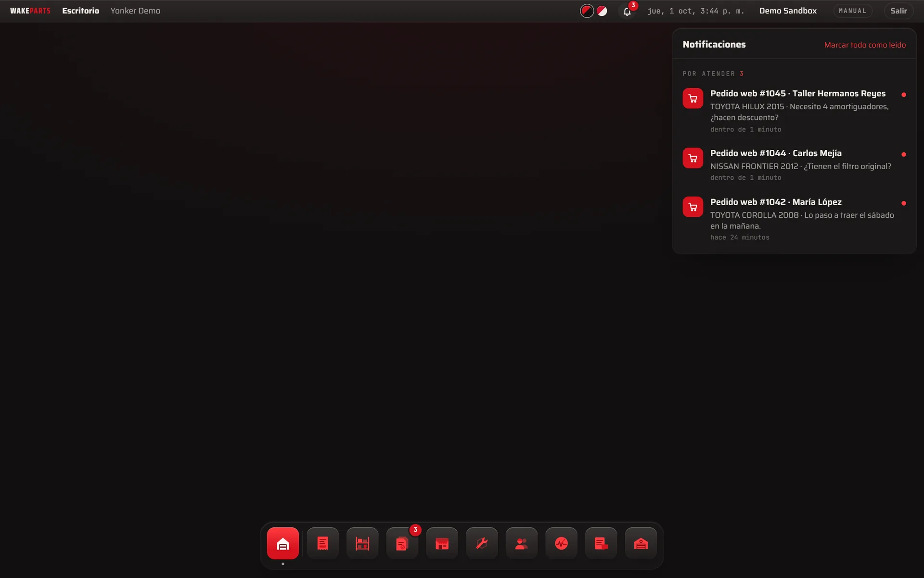
Task: Open Pedido web #1042 María López title
Action: [x=776, y=202]
